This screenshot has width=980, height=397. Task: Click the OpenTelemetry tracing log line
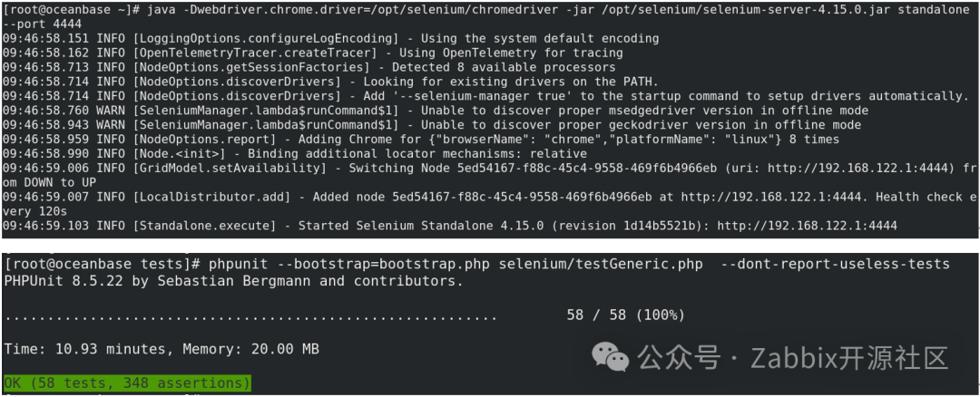(x=312, y=53)
